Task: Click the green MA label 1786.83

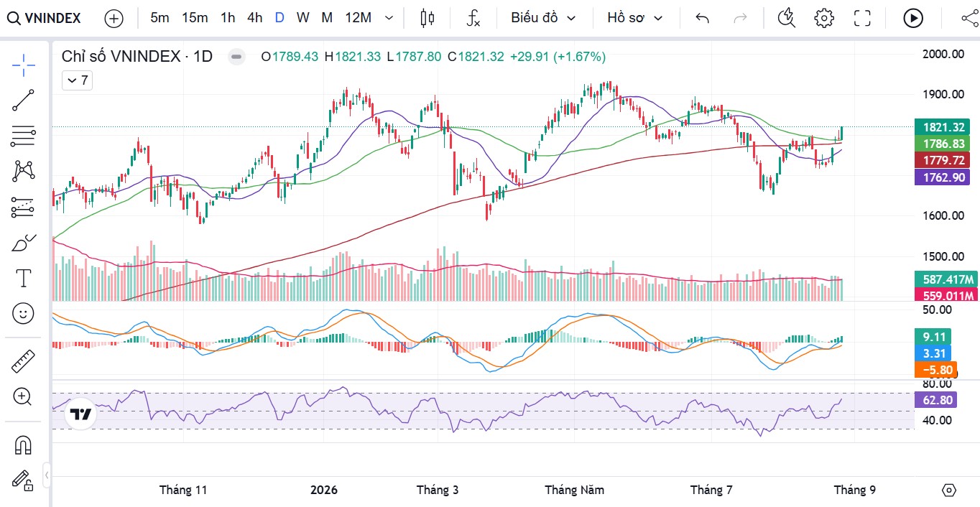Action: [x=943, y=144]
